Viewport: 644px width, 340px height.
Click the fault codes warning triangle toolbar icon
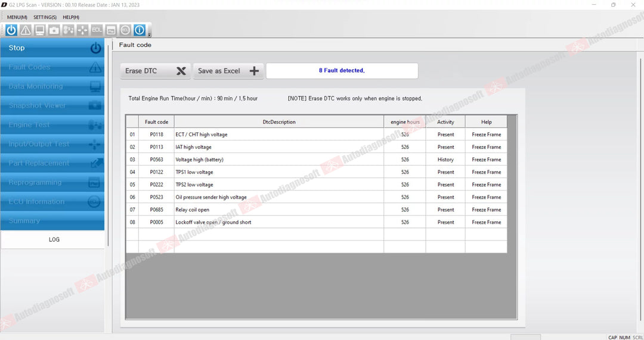(26, 30)
